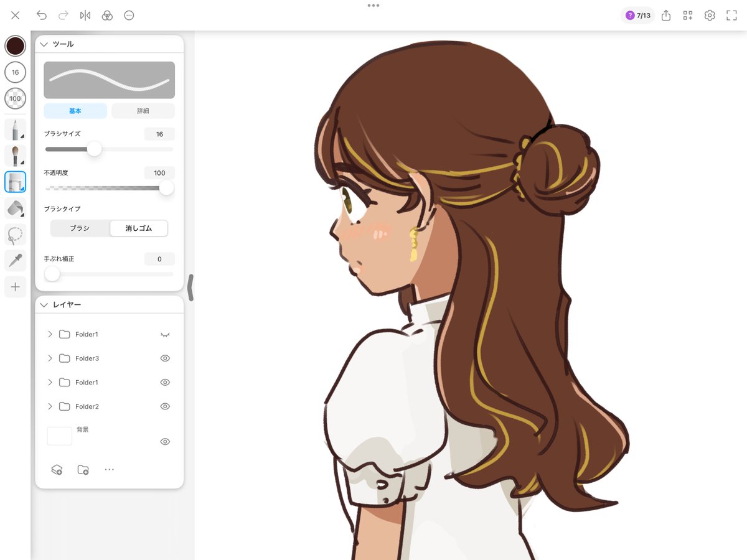Hide the visible Folder1 layer group
This screenshot has height=560, width=747.
165,382
